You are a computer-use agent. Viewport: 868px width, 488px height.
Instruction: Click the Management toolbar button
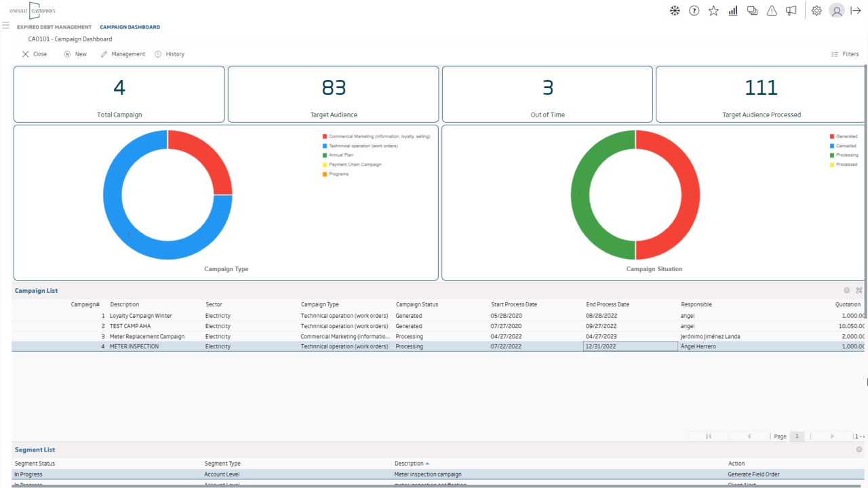coord(123,54)
